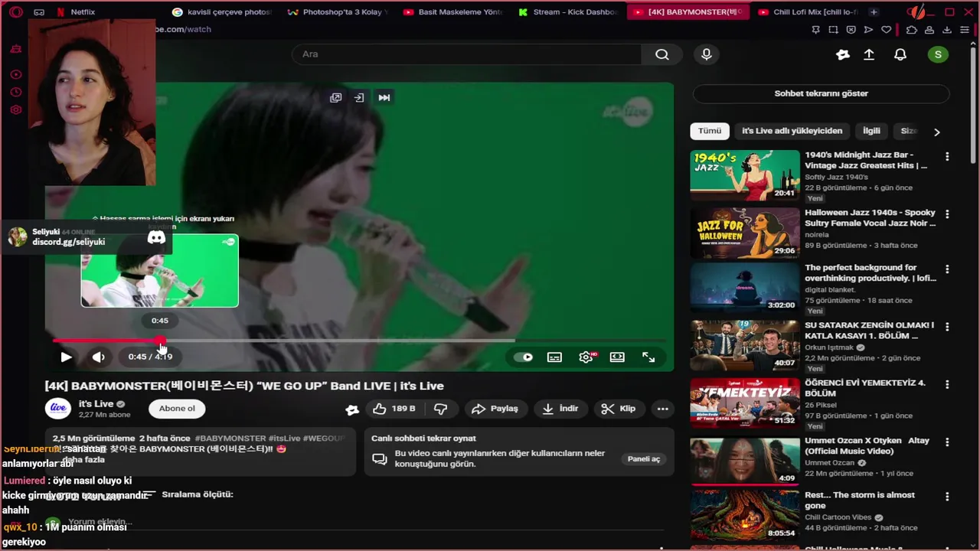The image size is (980, 551).
Task: Open options for SU SATARAK ZENGİN OLMAK video
Action: (x=947, y=327)
